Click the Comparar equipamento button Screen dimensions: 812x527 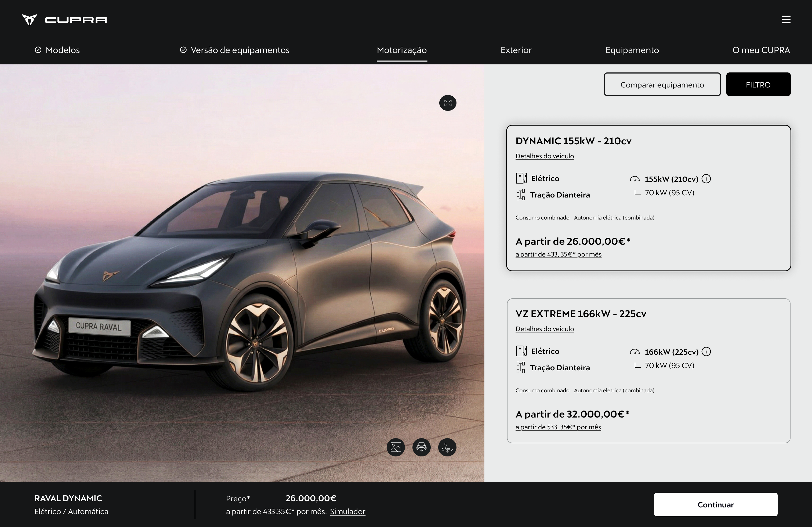click(x=662, y=84)
